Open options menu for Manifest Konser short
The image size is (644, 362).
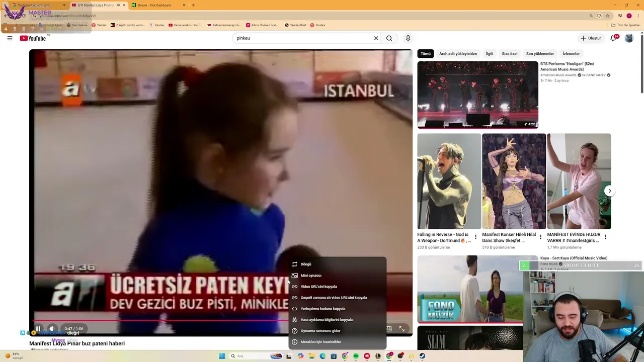tap(540, 237)
